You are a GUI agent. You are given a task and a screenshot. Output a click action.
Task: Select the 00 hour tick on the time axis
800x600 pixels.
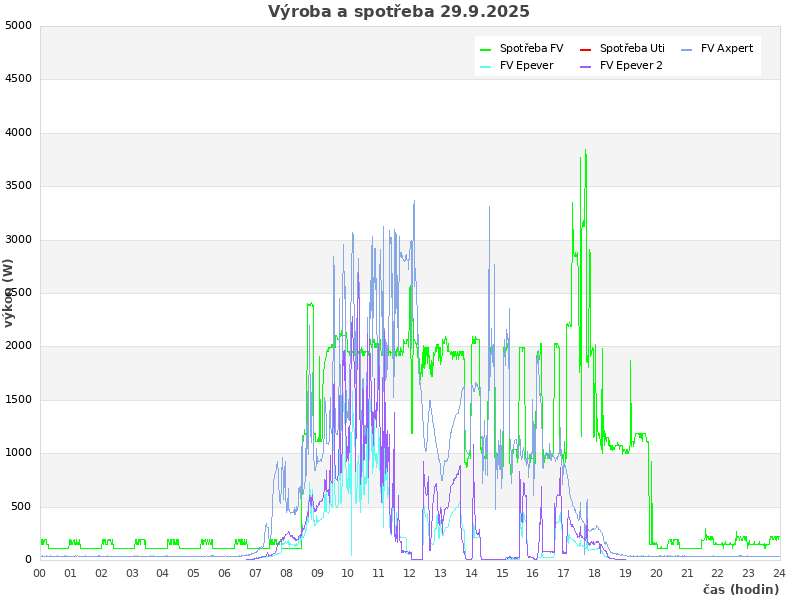click(x=40, y=573)
